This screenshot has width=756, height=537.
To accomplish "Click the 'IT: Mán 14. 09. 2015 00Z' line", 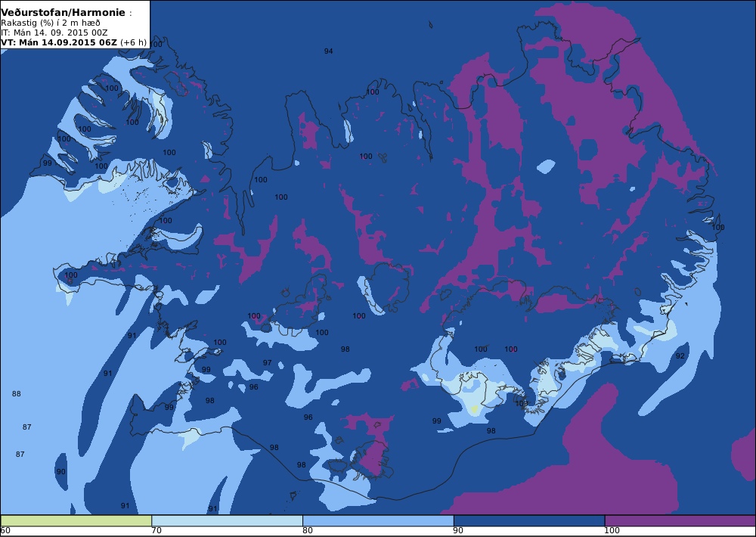I will click(54, 33).
